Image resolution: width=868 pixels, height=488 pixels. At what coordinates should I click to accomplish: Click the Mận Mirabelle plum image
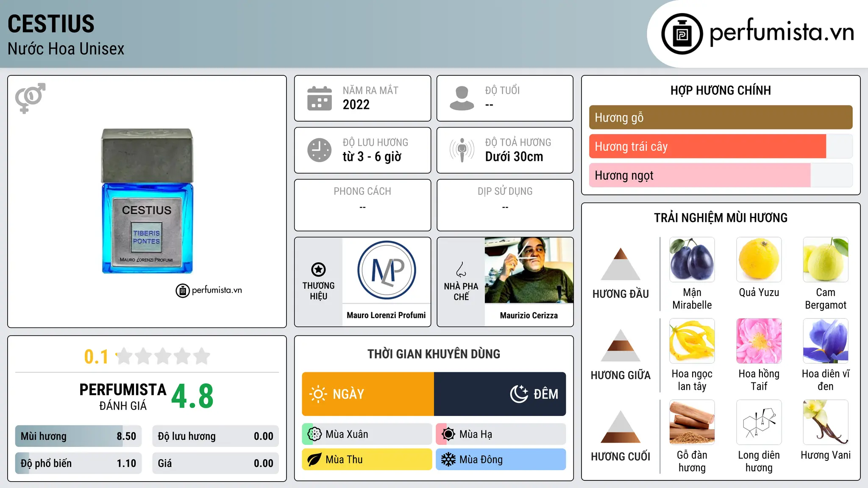click(692, 260)
